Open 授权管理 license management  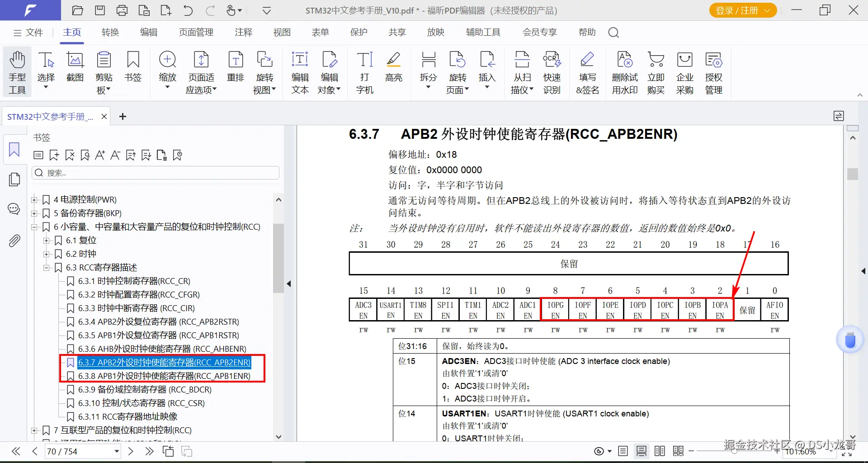pyautogui.click(x=714, y=72)
